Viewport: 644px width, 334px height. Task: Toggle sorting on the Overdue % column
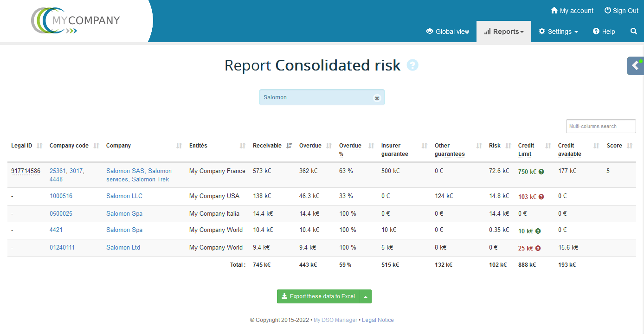coord(371,146)
